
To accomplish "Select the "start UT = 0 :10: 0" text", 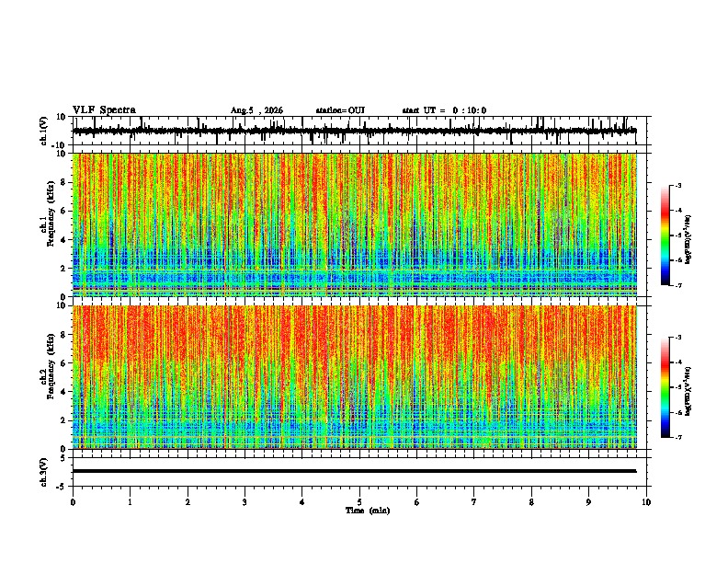I will tap(444, 110).
